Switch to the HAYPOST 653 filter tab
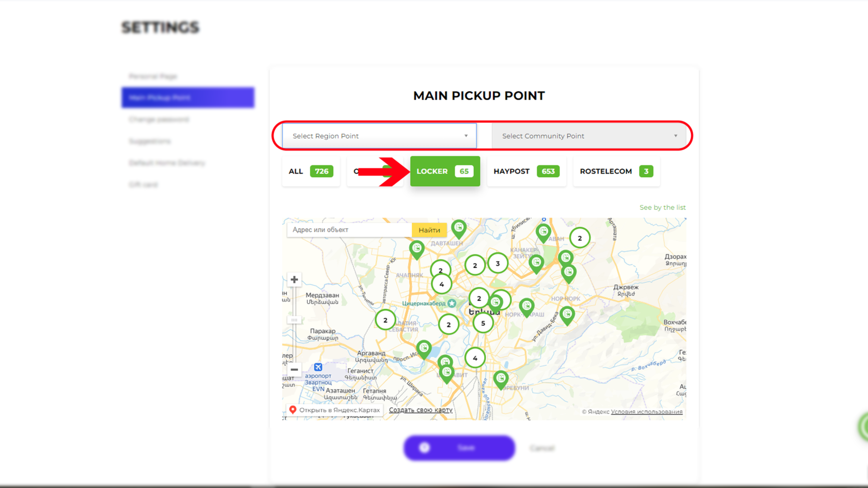This screenshot has width=868, height=488. click(526, 171)
